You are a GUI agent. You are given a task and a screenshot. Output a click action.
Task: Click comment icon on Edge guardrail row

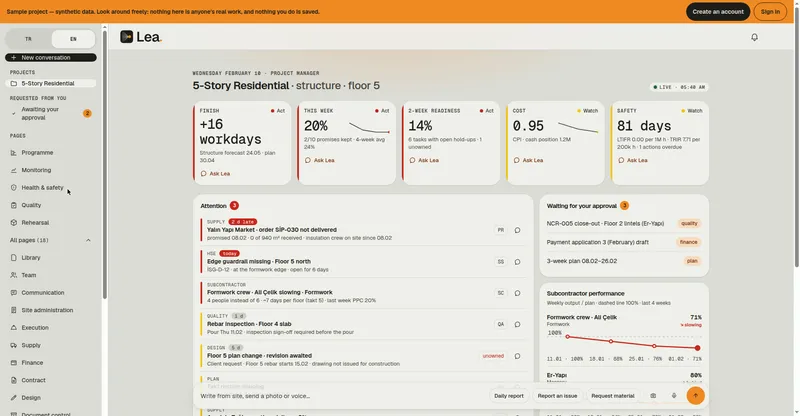517,262
